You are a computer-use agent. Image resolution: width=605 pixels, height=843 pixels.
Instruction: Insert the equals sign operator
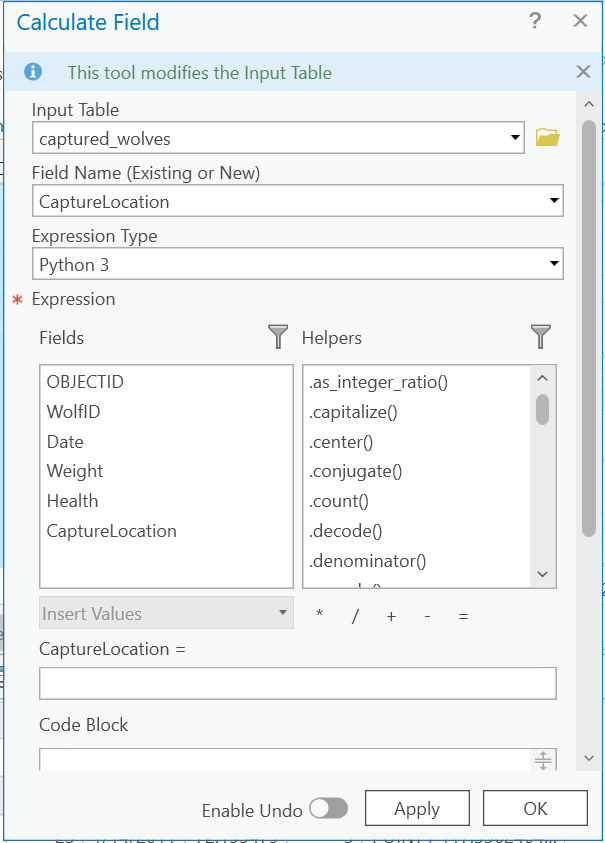(x=463, y=616)
